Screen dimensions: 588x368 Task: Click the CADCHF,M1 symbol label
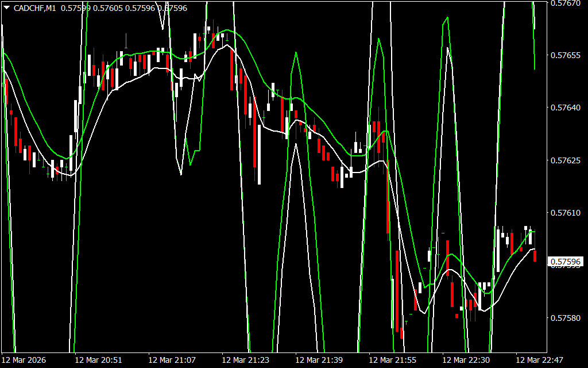pyautogui.click(x=34, y=8)
